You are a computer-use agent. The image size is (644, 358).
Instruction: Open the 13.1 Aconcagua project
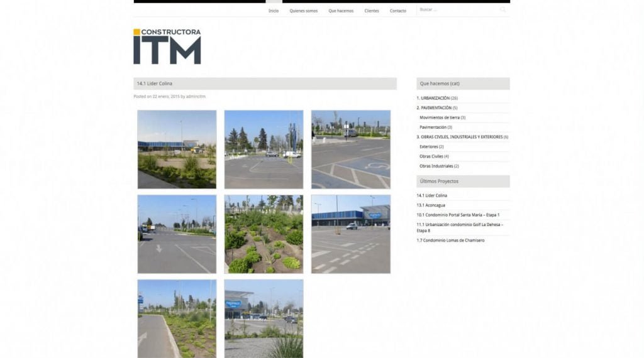click(x=431, y=205)
